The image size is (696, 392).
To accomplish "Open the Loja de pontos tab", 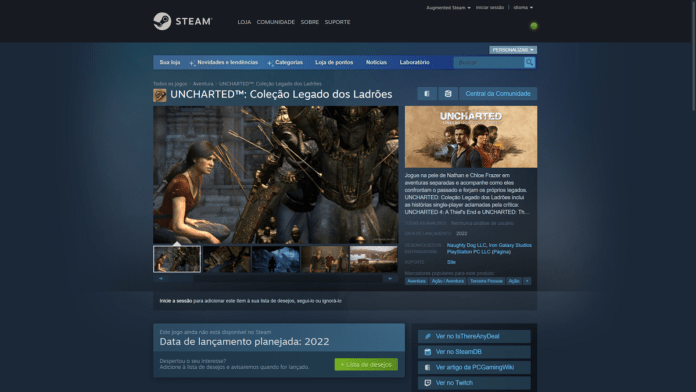I will click(334, 63).
